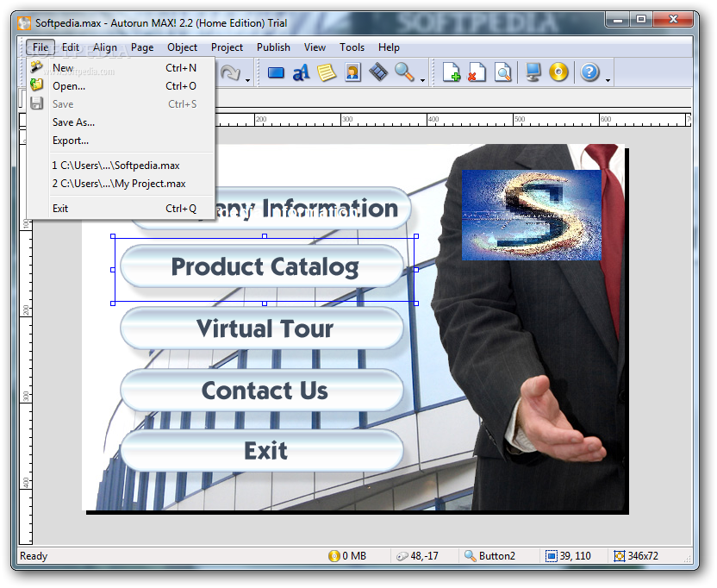
Task: Add an image object via portrait icon
Action: click(x=352, y=72)
